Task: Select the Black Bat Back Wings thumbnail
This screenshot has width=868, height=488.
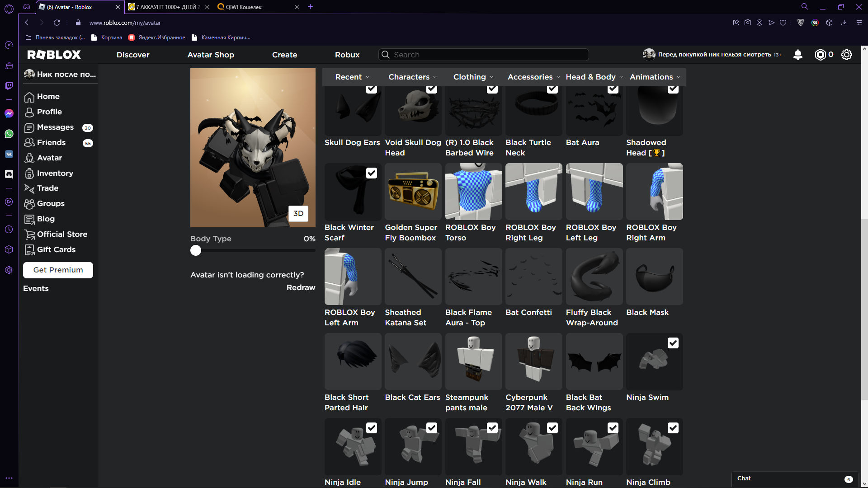Action: (x=594, y=361)
